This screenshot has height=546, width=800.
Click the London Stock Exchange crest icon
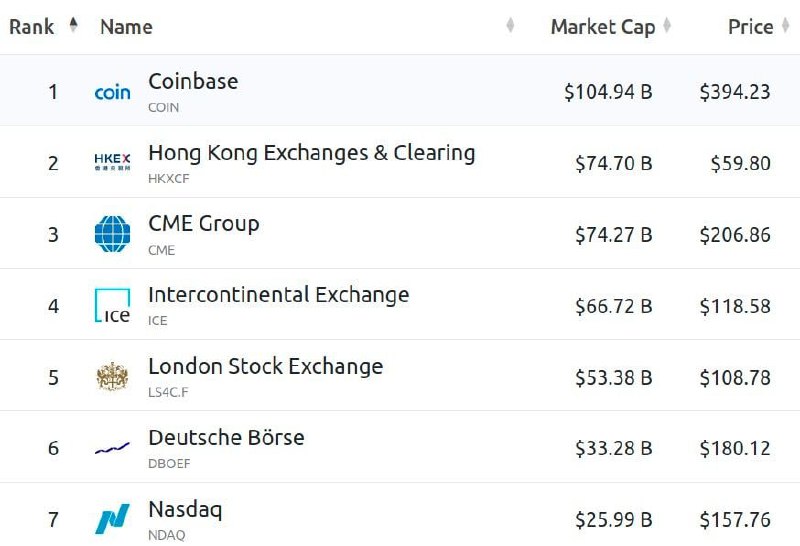click(112, 377)
